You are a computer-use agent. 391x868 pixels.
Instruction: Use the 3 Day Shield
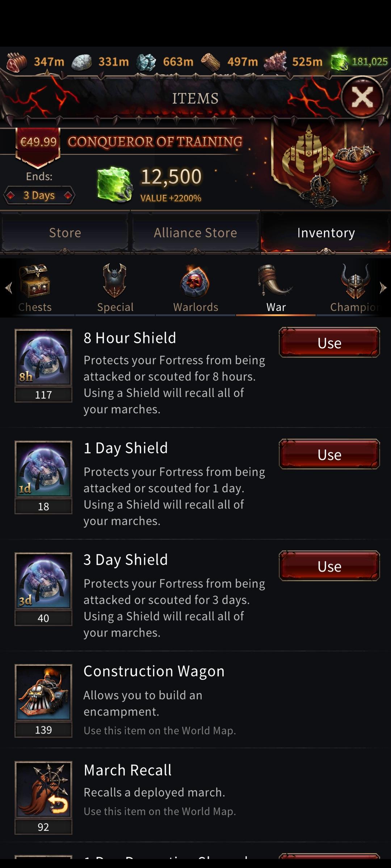click(329, 566)
